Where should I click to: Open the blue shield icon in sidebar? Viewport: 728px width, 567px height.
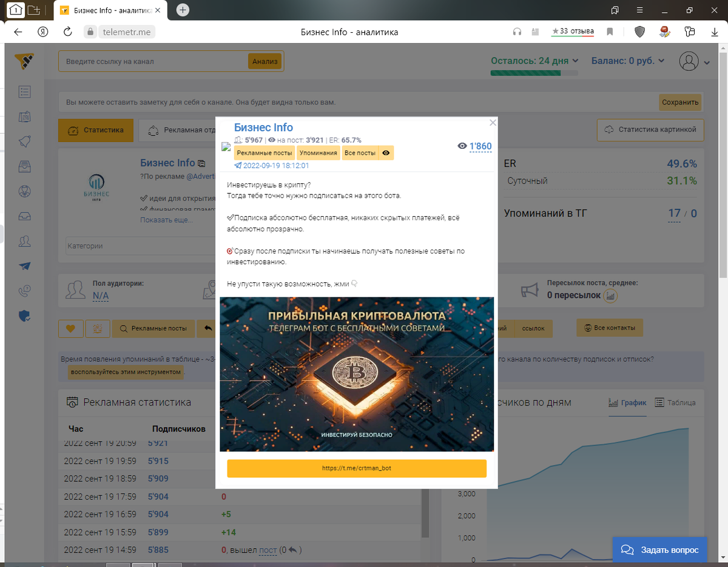click(x=24, y=316)
